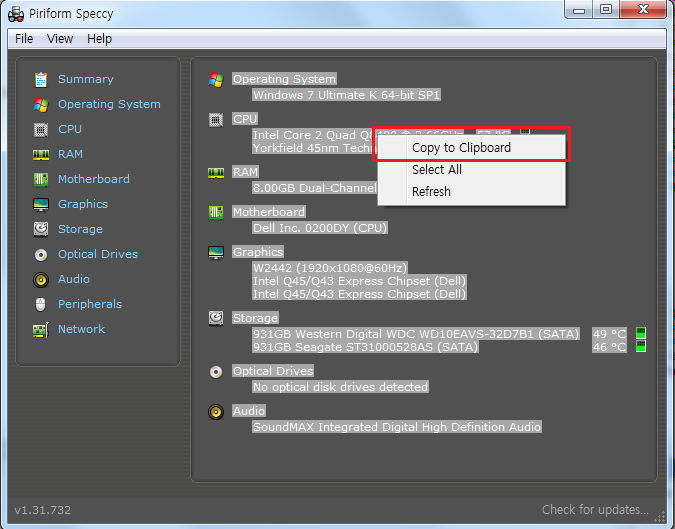Click the Optical Drives disc icon in sidebar

coord(41,255)
